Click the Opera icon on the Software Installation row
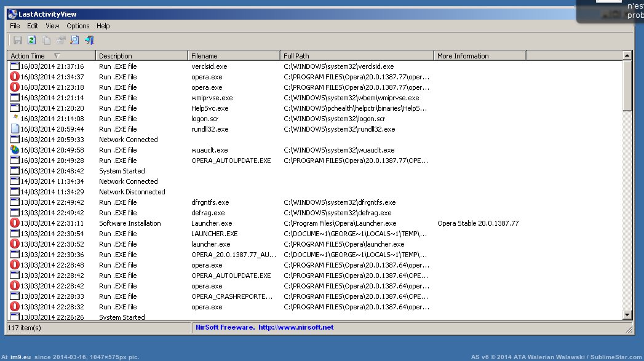 (15, 223)
